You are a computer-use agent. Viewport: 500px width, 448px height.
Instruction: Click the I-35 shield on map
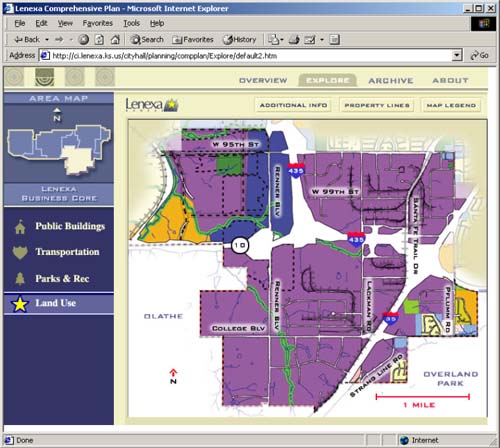(x=390, y=318)
